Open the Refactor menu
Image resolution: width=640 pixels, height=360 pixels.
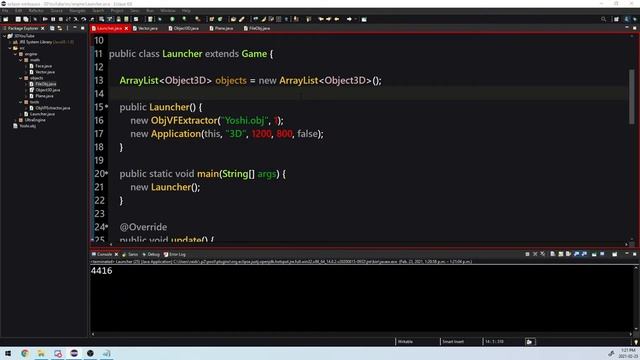click(x=36, y=11)
